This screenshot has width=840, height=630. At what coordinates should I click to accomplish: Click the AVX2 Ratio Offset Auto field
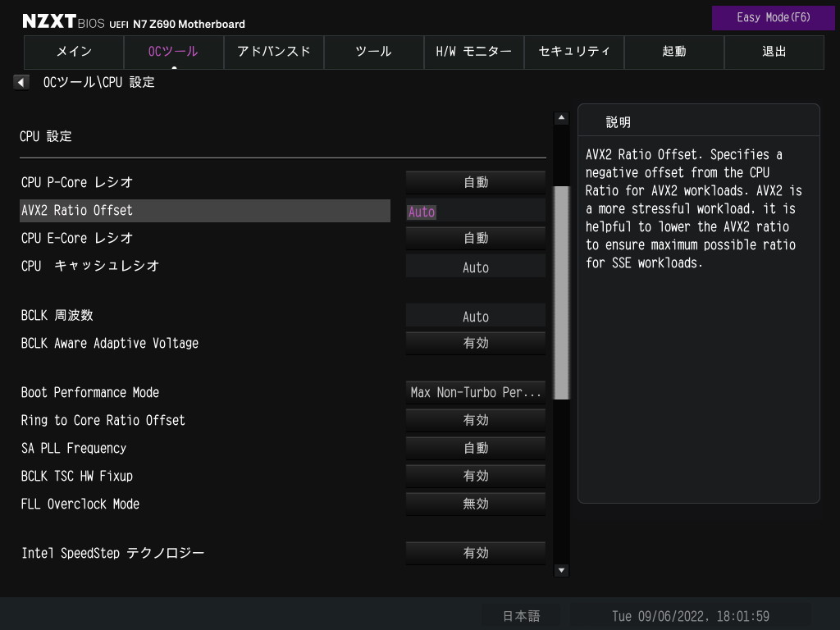(x=476, y=211)
